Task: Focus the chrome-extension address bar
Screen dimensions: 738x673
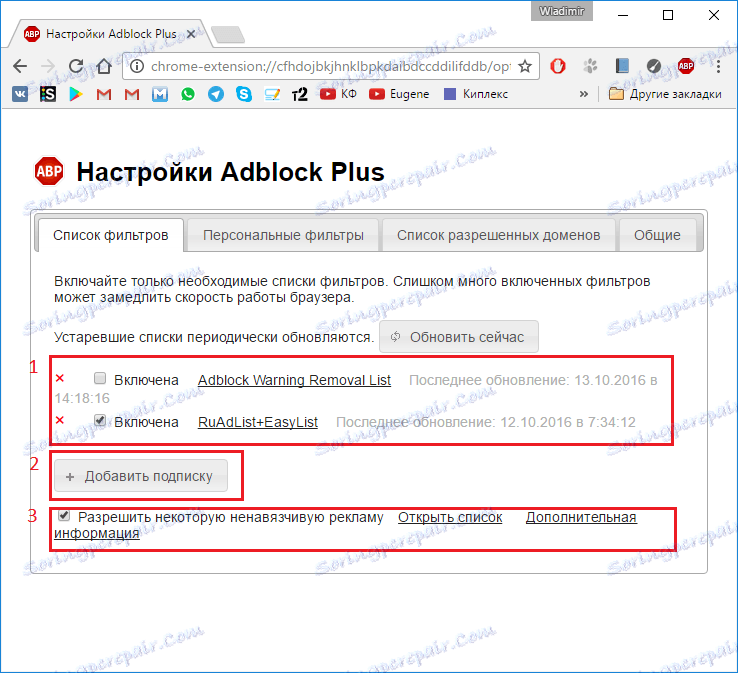Action: (329, 66)
